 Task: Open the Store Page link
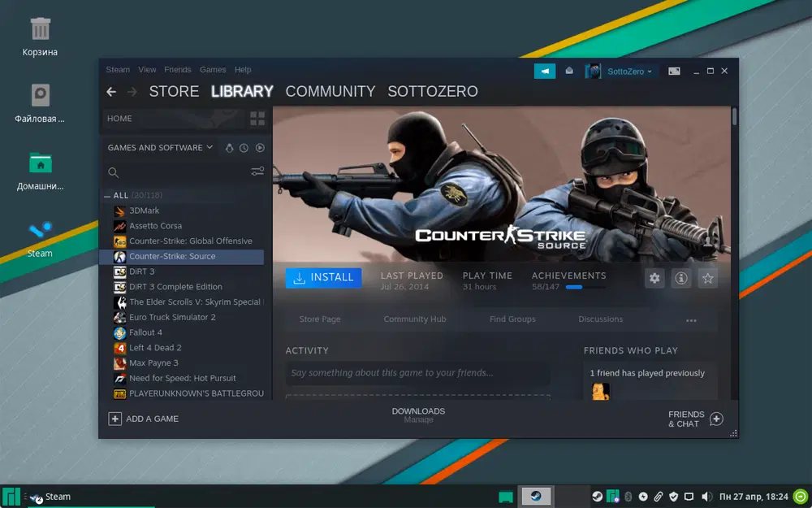point(320,319)
